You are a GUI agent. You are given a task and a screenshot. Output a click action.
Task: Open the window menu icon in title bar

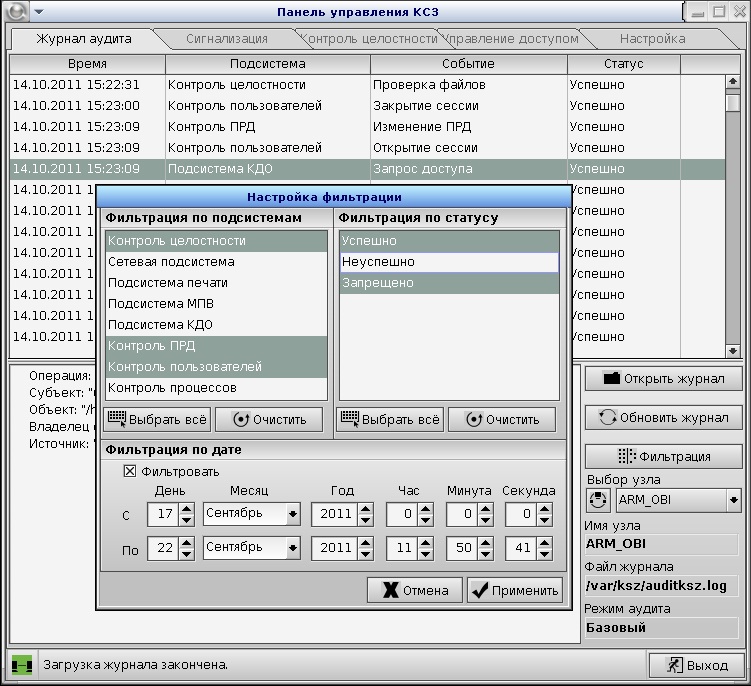click(x=15, y=12)
